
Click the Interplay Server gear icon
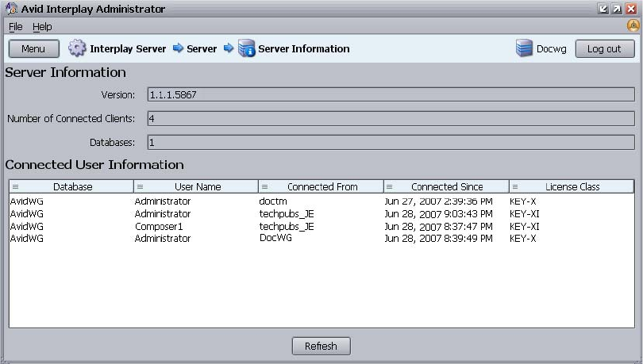(77, 48)
